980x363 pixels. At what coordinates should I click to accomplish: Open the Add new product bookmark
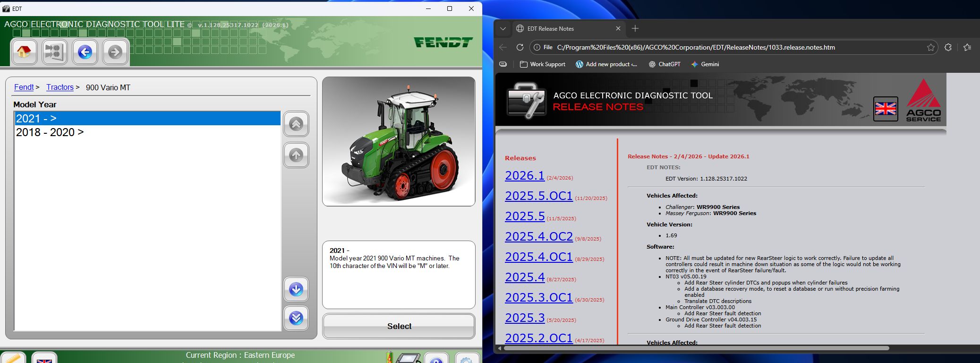(606, 64)
